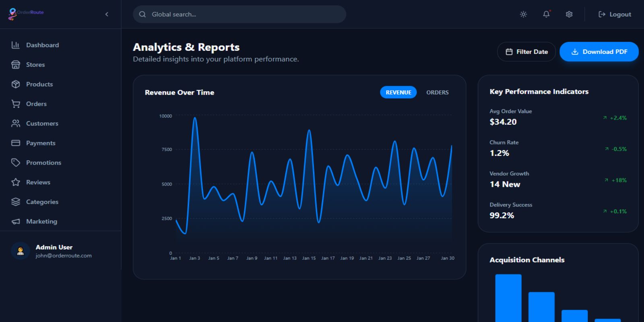Switch chart to Revenue view

pos(398,93)
